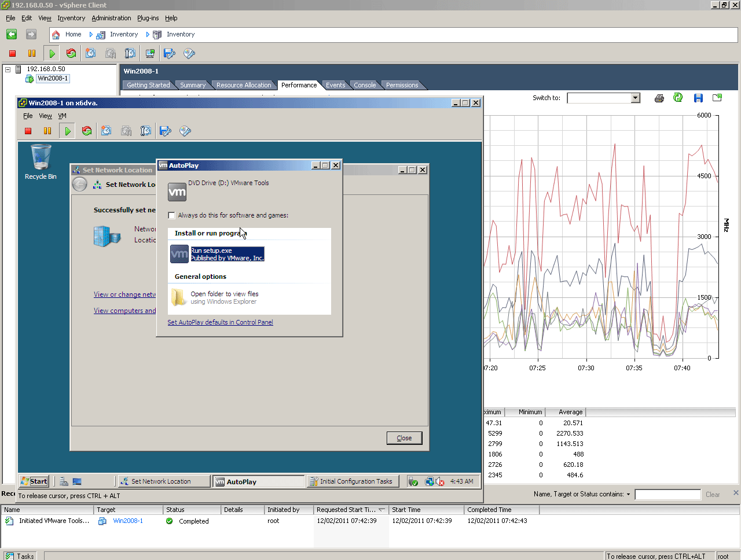Screen dimensions: 741x560
Task: Switch to the Permissions tab
Action: pyautogui.click(x=402, y=85)
